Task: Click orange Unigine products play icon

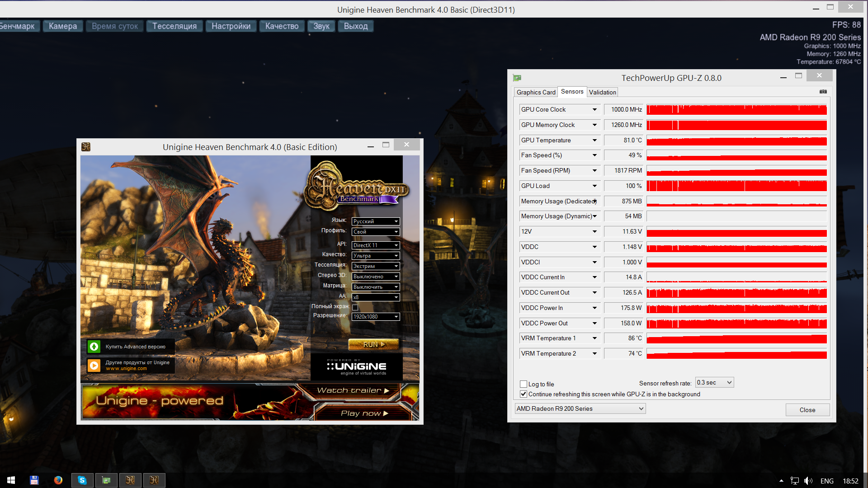Action: tap(94, 365)
